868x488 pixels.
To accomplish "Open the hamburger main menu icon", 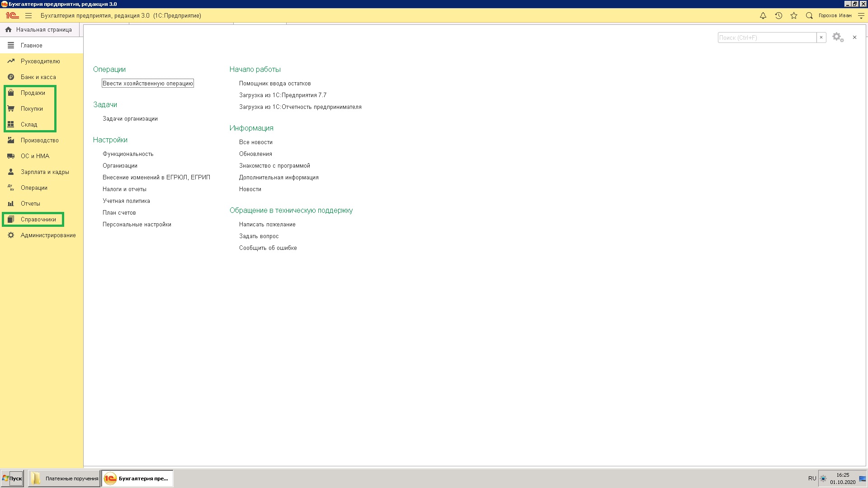I will coord(28,16).
